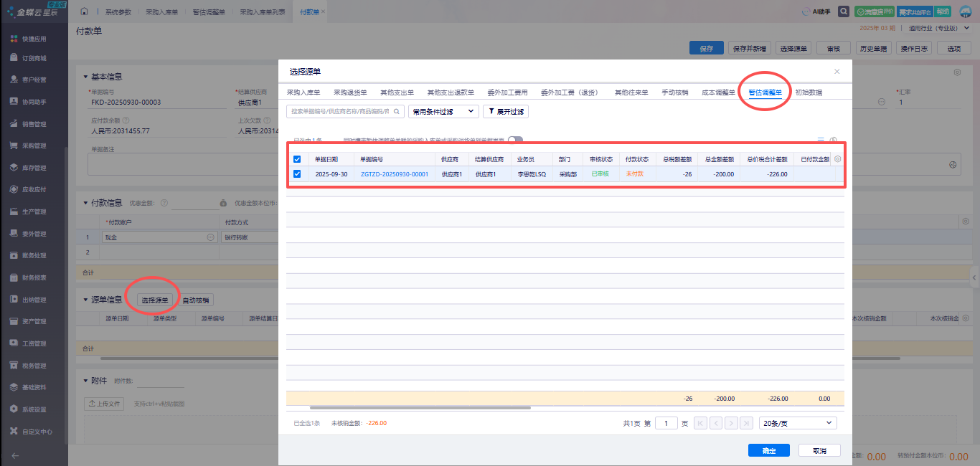Screen dimensions: 980x466
Task: Collapse the 基本信息 section
Action: pos(85,77)
